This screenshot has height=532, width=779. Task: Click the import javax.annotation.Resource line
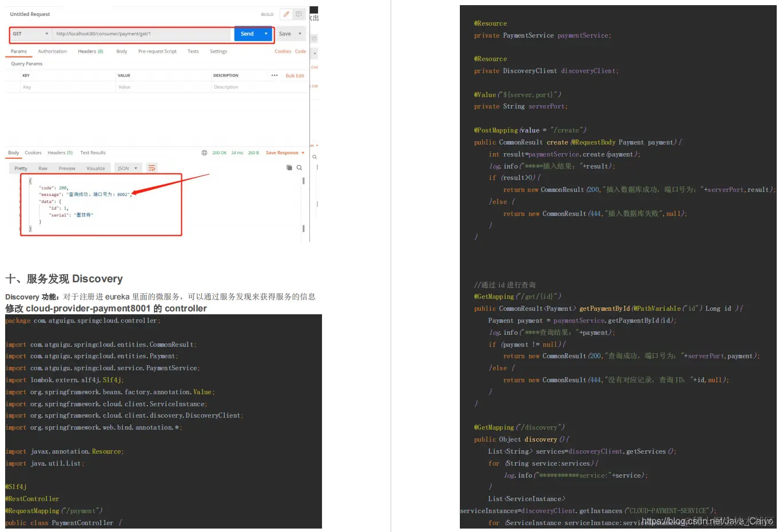point(65,451)
